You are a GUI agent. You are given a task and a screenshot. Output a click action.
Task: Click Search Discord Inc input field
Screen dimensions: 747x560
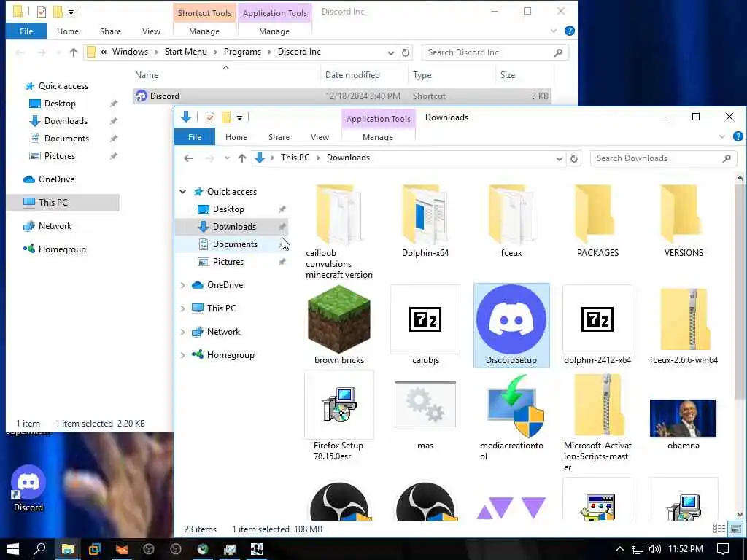coord(495,52)
